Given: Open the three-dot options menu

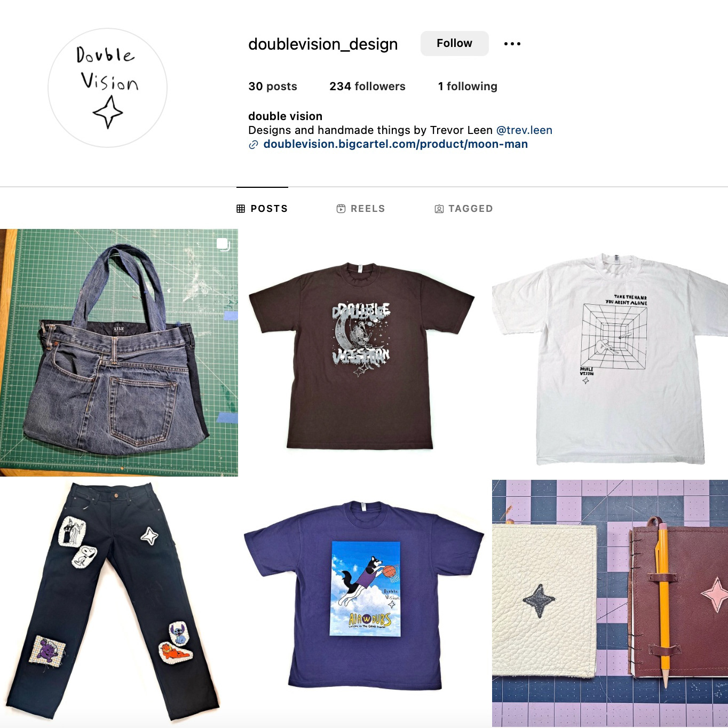Looking at the screenshot, I should (512, 44).
